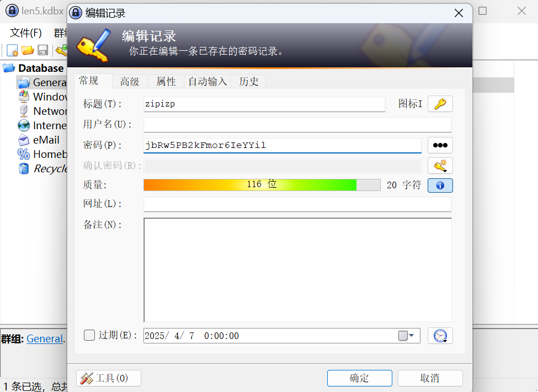Screen dimensions: 538x392
Task: Click the Open folder toolbar icon
Action: (28, 50)
